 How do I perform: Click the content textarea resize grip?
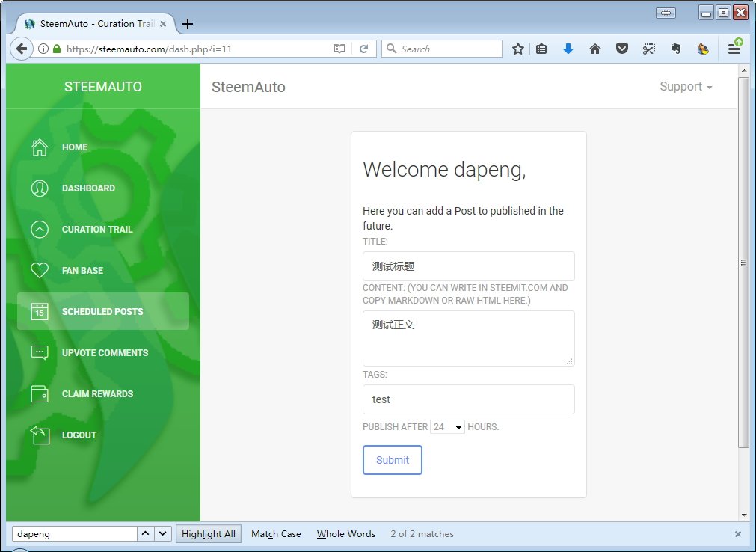569,361
